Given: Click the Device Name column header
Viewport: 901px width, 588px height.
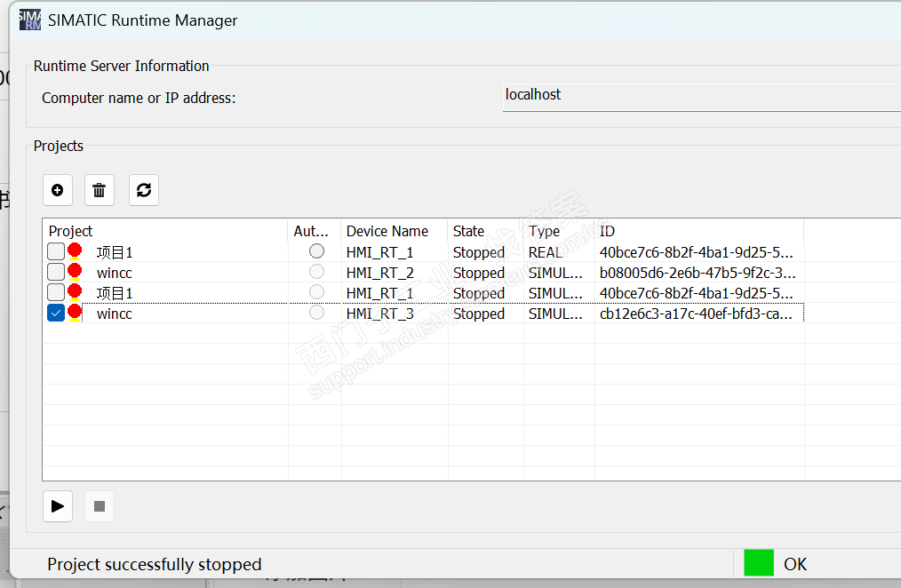Looking at the screenshot, I should (x=387, y=231).
